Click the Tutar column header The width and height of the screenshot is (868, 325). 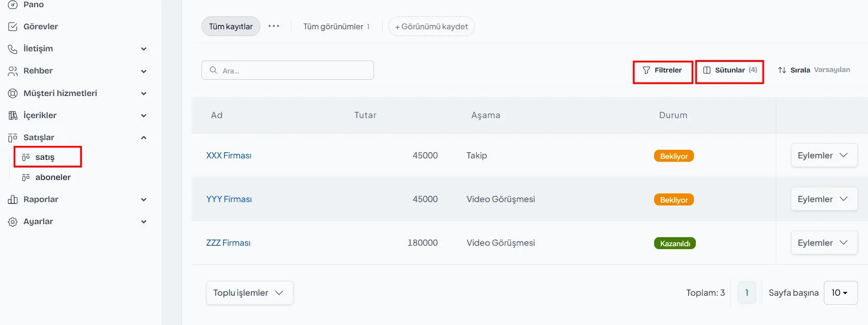[365, 115]
